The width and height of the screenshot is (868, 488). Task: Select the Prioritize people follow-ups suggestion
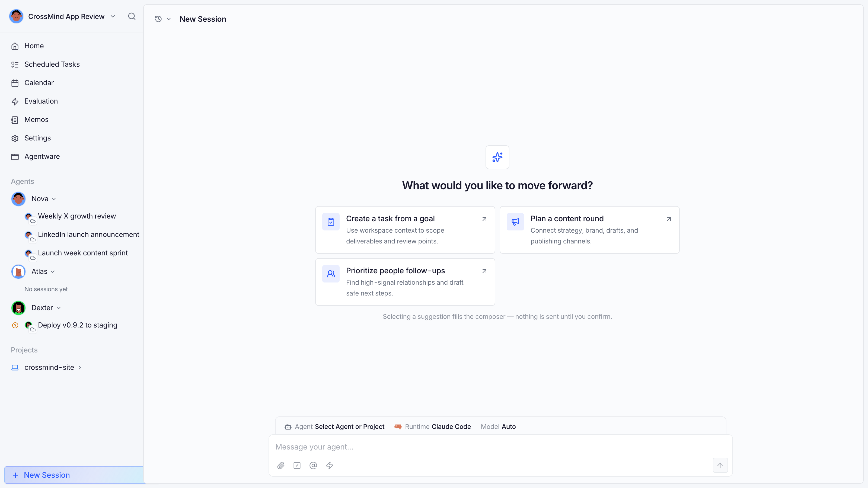click(x=405, y=282)
